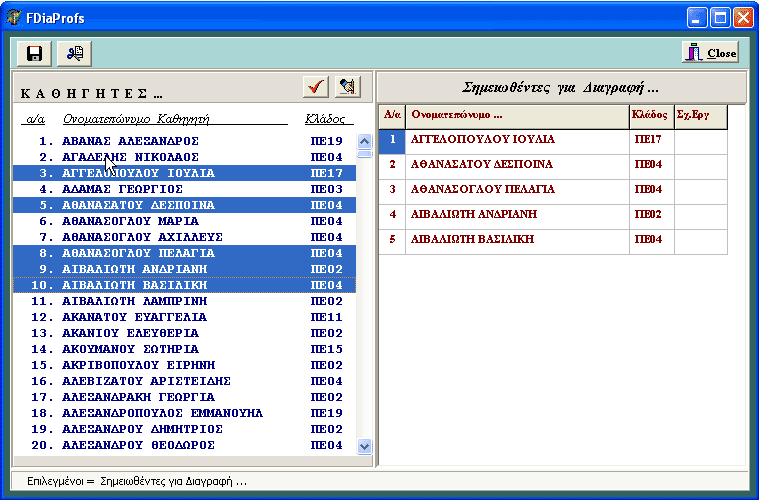Click the icon right of the red checkmark
This screenshot has height=500, width=759.
tap(347, 87)
